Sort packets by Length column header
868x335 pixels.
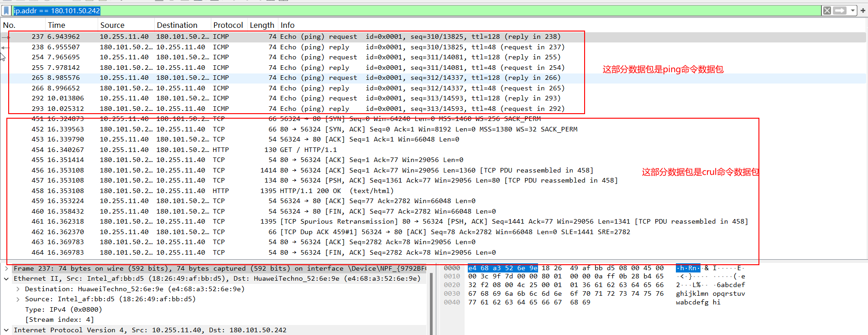pos(263,25)
